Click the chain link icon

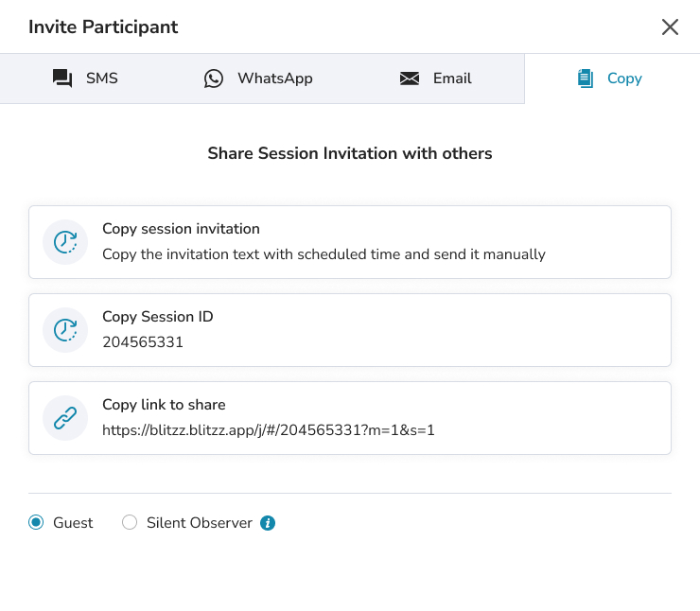(x=65, y=418)
